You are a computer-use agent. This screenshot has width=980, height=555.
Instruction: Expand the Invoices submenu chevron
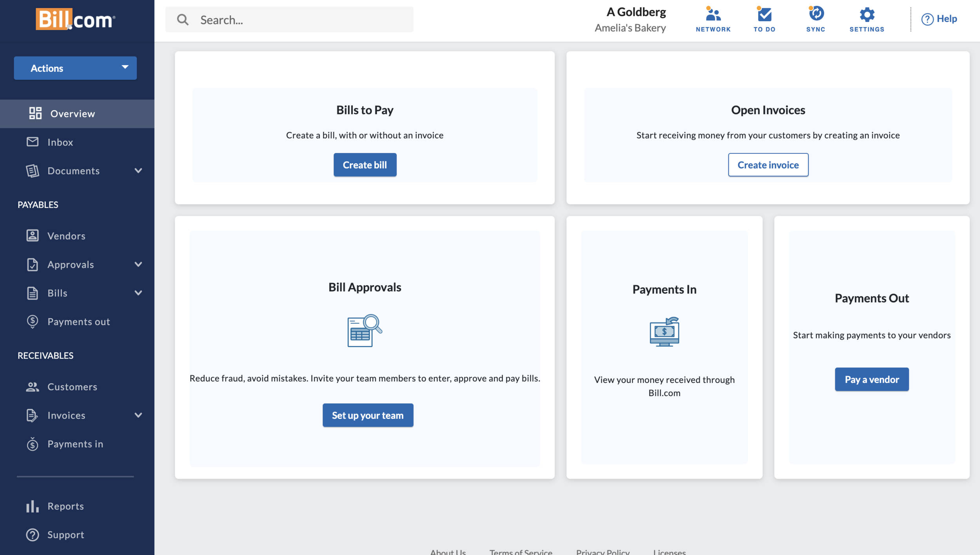pyautogui.click(x=138, y=415)
